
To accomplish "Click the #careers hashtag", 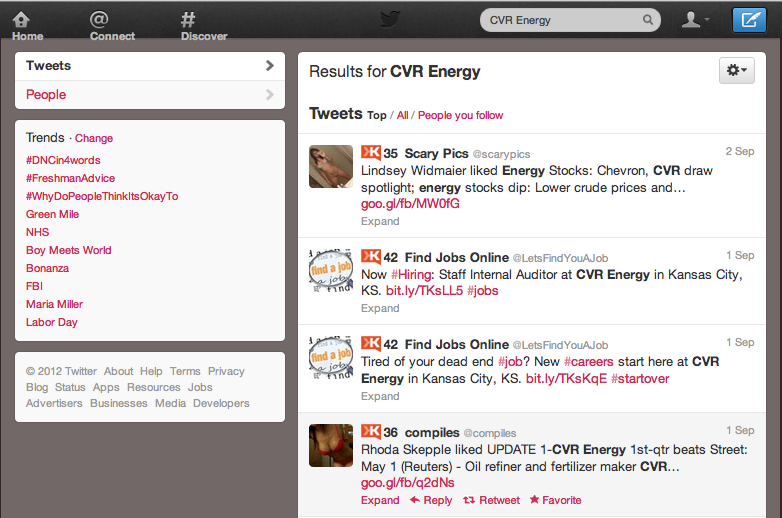I will point(588,362).
